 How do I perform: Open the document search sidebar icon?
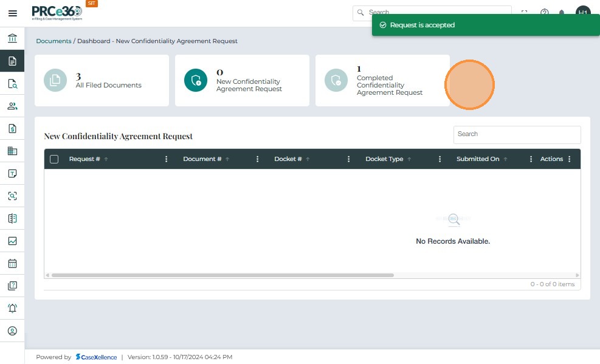tap(12, 83)
